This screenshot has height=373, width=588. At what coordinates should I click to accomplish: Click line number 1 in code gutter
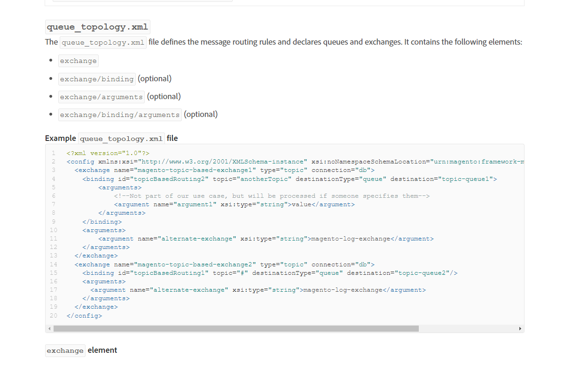click(x=54, y=153)
